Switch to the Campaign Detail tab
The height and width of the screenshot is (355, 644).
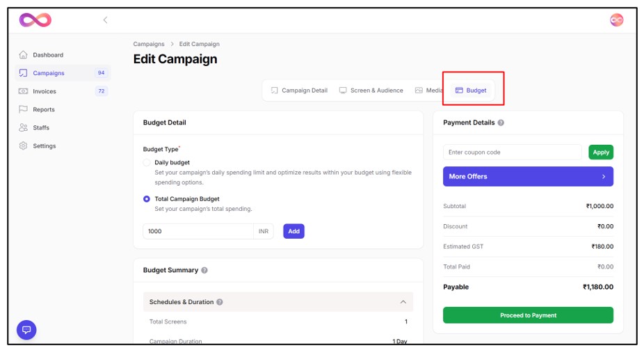click(299, 90)
